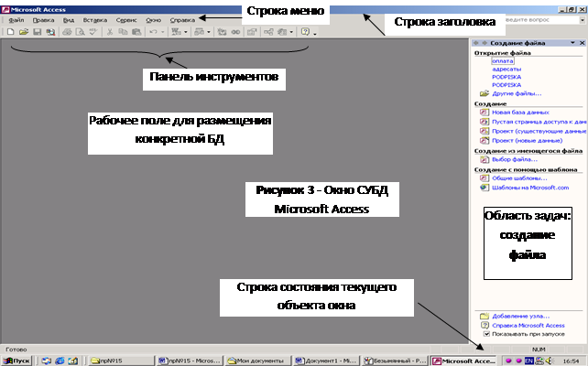
Task: Click Общие шаблоны link
Action: coord(519,178)
